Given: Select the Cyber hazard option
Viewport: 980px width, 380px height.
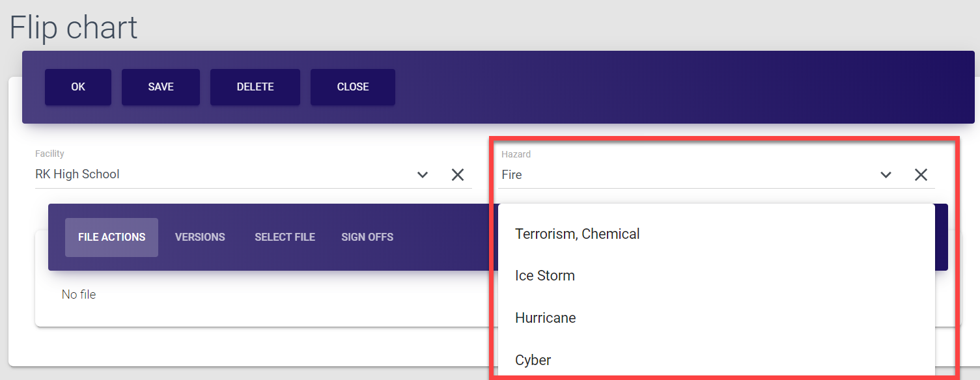Looking at the screenshot, I should tap(533, 360).
